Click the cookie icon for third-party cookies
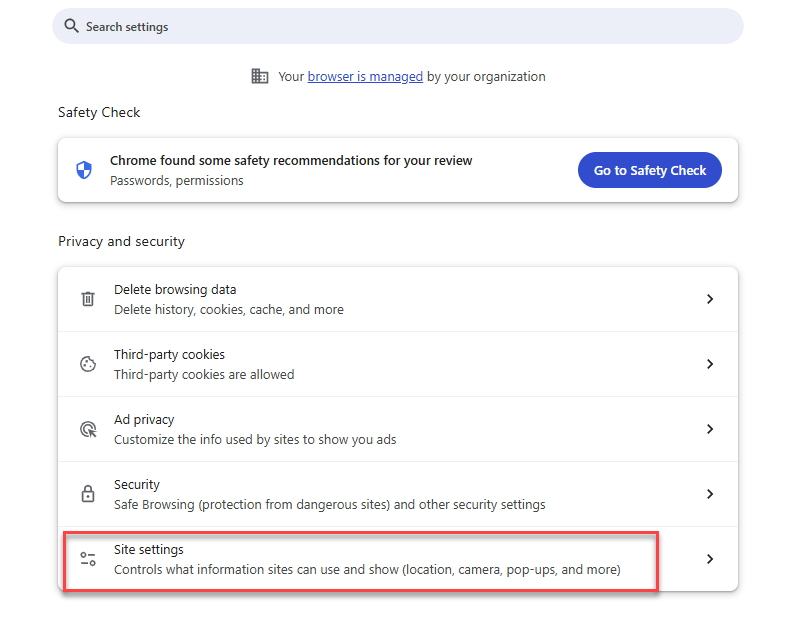 point(88,364)
